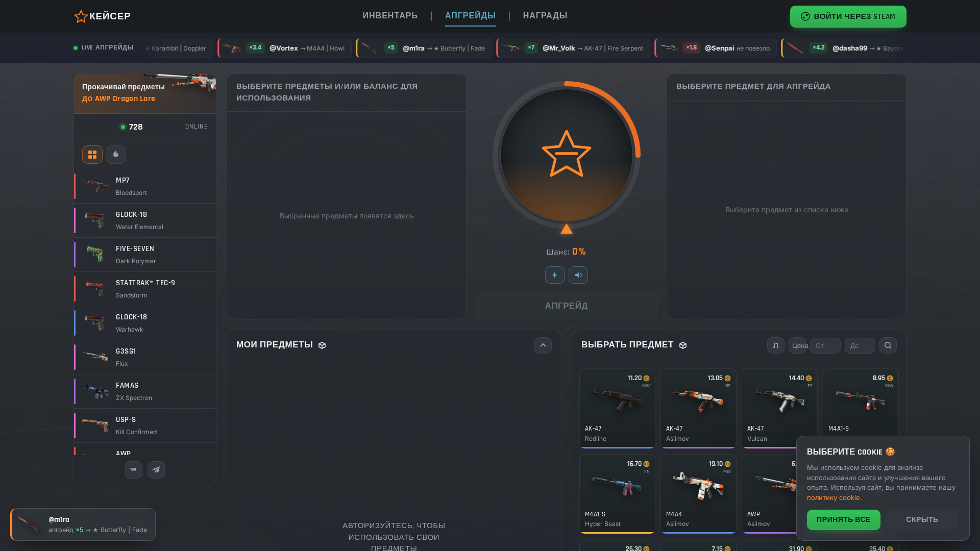Select the AWP Asiimov card
Viewport: 980px width, 551px height.
tap(769, 494)
